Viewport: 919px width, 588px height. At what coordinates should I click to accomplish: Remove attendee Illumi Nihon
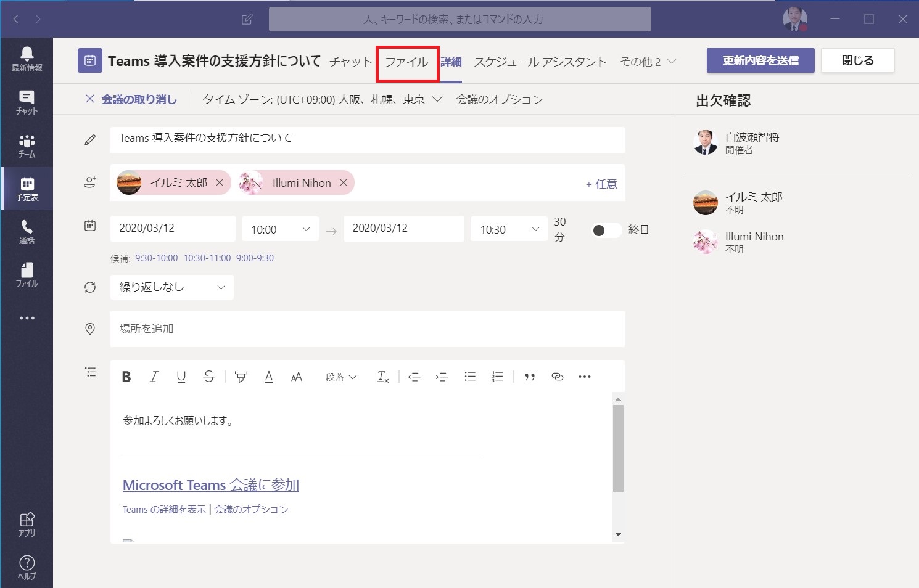click(344, 182)
